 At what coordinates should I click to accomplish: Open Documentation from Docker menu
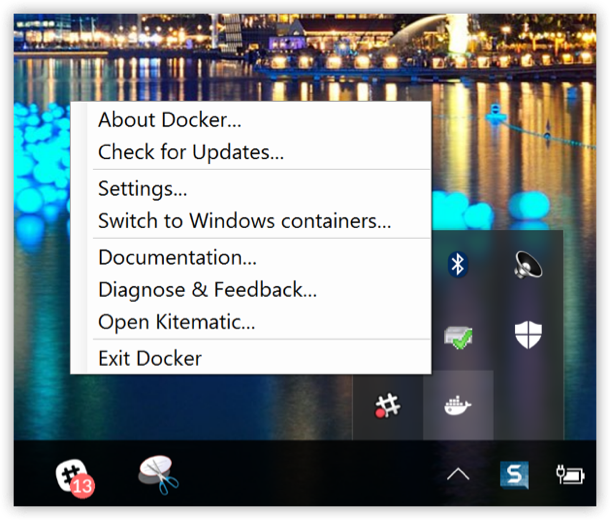177,257
